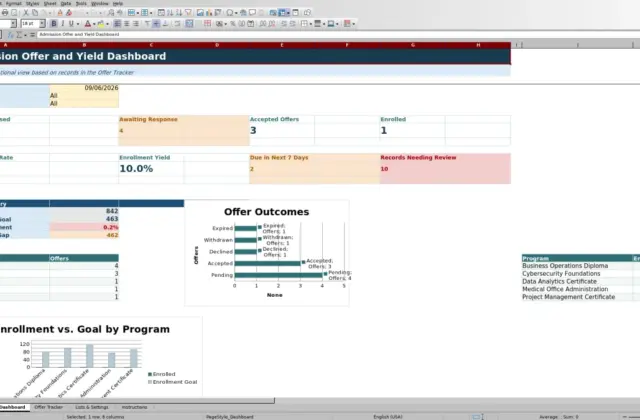Open the Font Color dropdown arrow
This screenshot has width=640, height=420.
click(x=94, y=24)
